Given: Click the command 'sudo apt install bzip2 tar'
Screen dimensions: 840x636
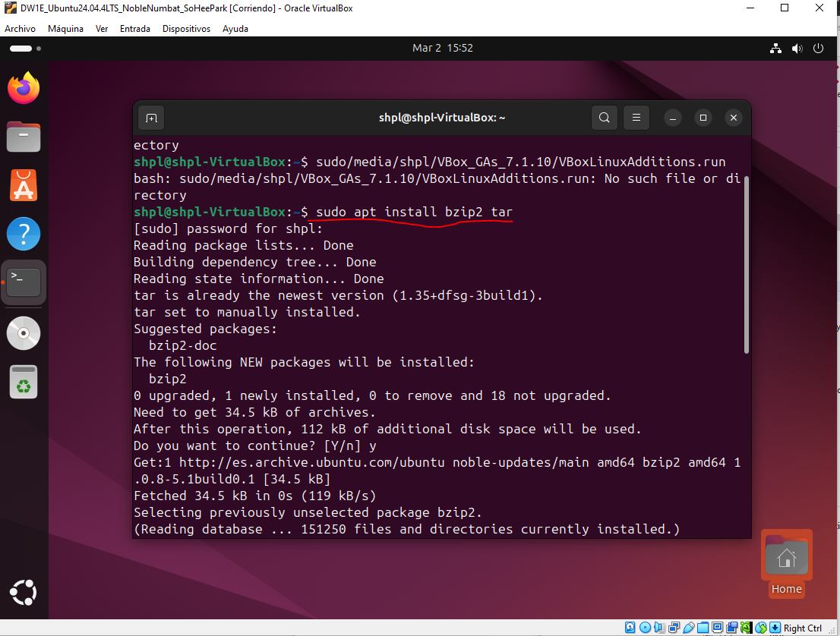Looking at the screenshot, I should 414,212.
